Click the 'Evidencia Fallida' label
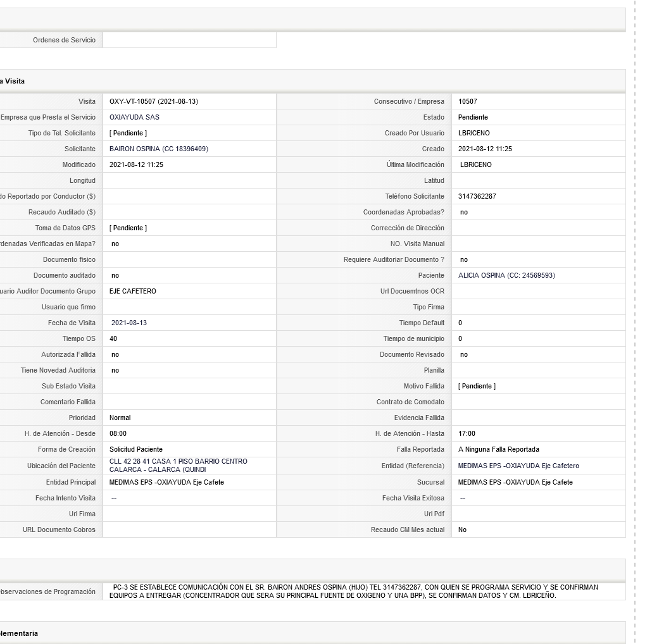This screenshot has height=644, width=652. click(x=419, y=418)
